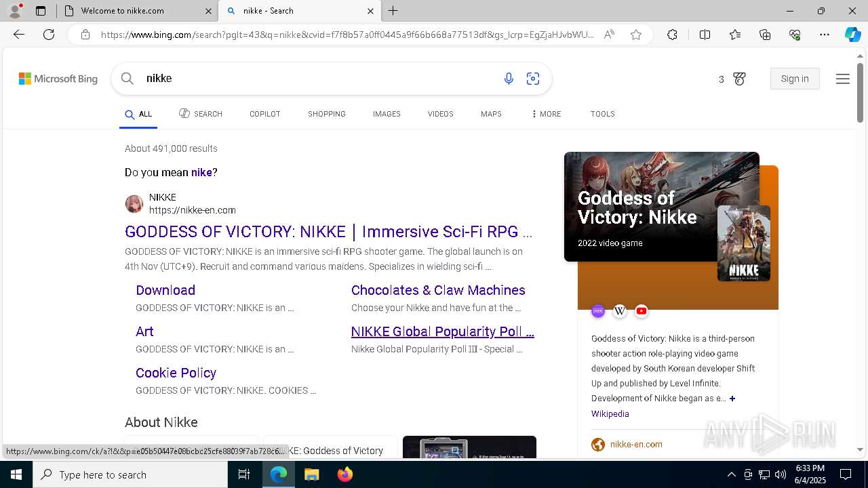Image resolution: width=868 pixels, height=488 pixels.
Task: Add this page to favorites star
Action: 636,35
